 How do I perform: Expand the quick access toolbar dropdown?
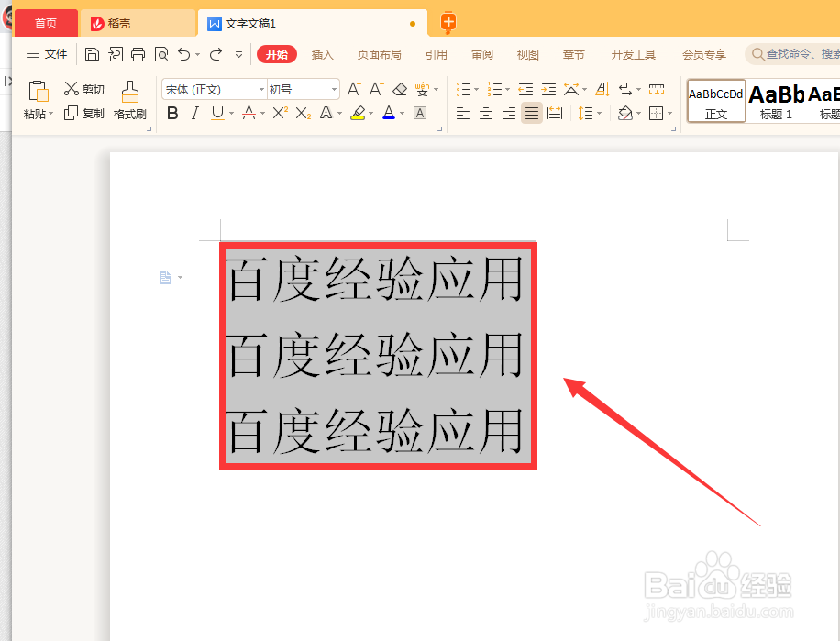point(239,54)
